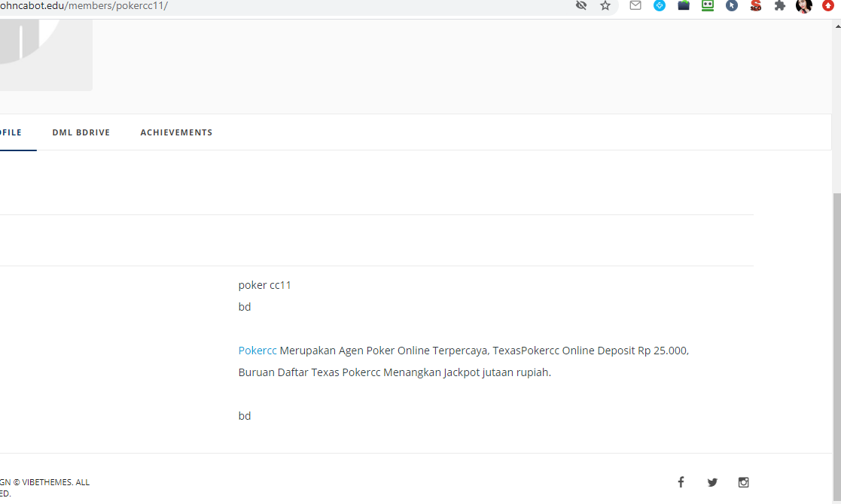This screenshot has width=841, height=504.
Task: Switch to the DML BDRIVE tab
Action: tap(81, 132)
